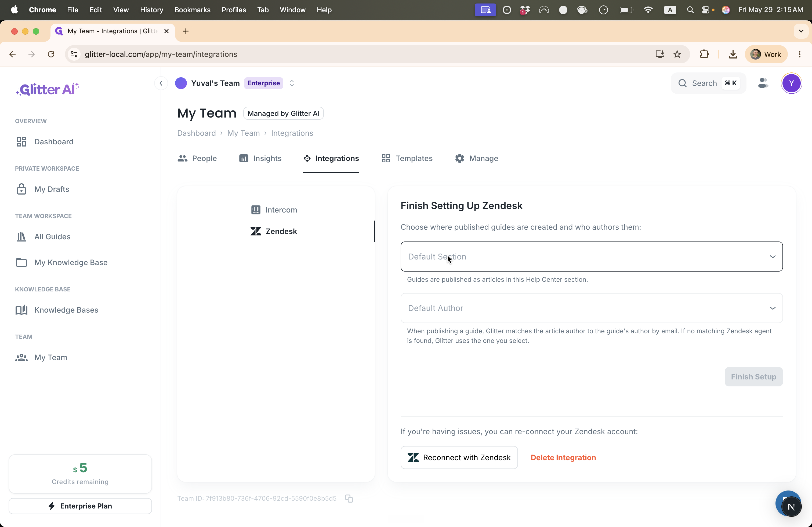Expand Chrome tab search chevron
The height and width of the screenshot is (527, 812).
click(801, 31)
